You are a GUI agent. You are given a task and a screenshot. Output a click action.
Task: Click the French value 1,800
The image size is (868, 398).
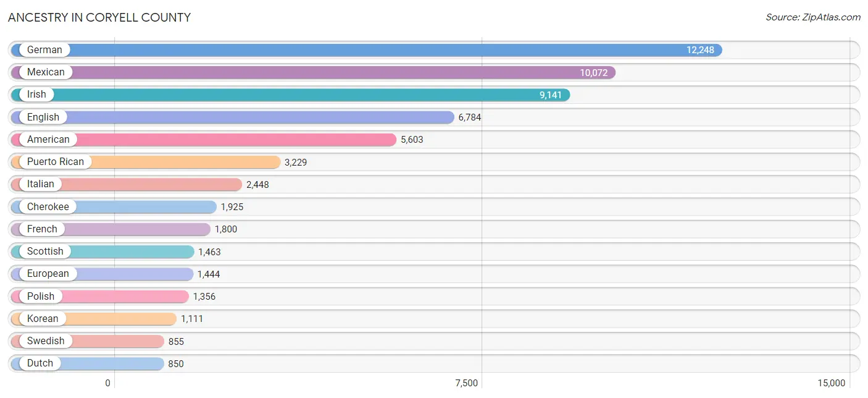pyautogui.click(x=226, y=229)
